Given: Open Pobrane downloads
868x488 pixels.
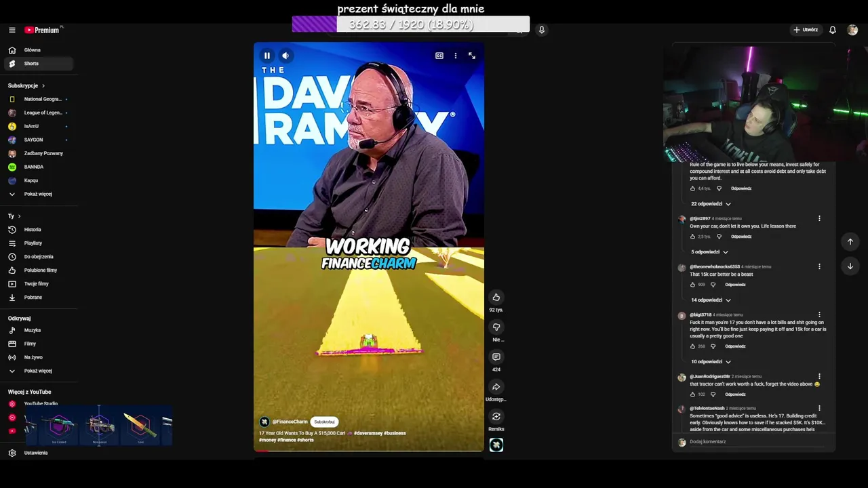Looking at the screenshot, I should click(39, 298).
